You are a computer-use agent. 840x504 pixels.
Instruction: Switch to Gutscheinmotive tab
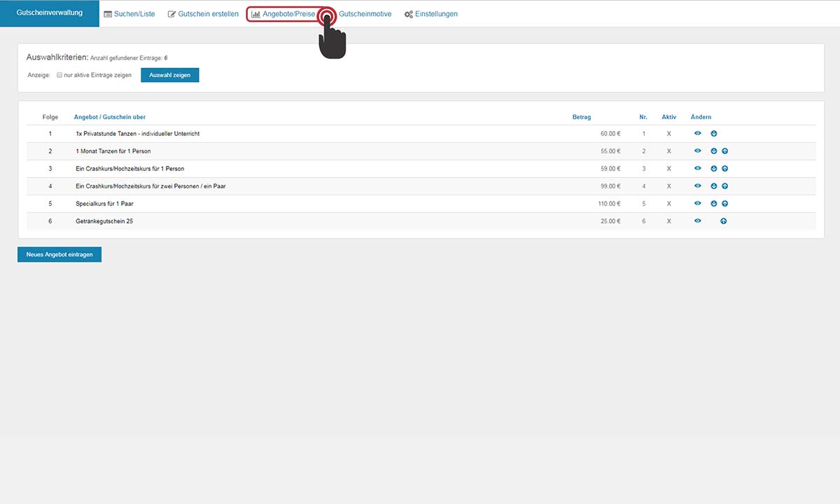[x=365, y=14]
